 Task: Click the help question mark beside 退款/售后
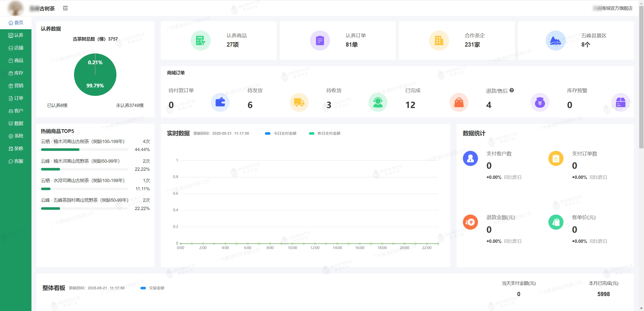(x=512, y=90)
